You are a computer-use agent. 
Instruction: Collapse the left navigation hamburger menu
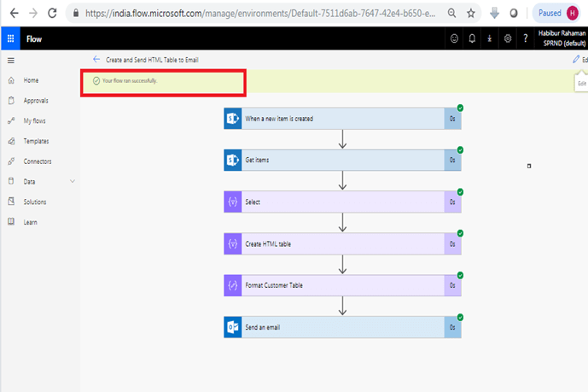coord(11,61)
